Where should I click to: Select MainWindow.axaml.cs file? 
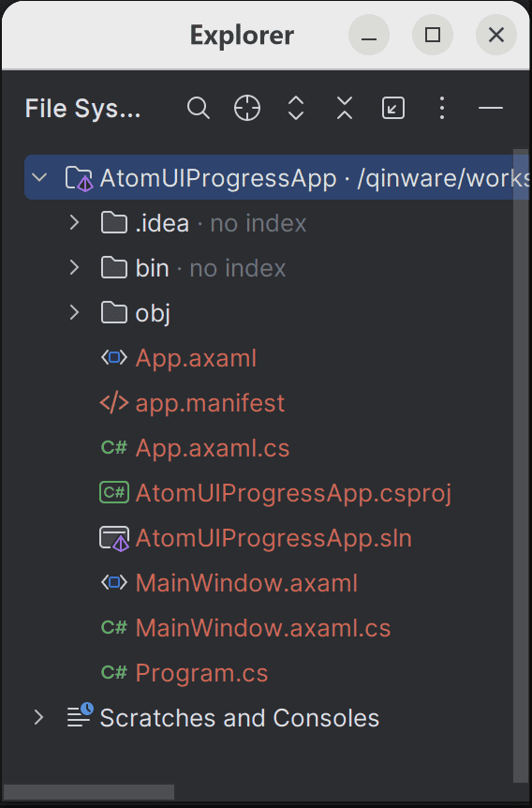(263, 628)
